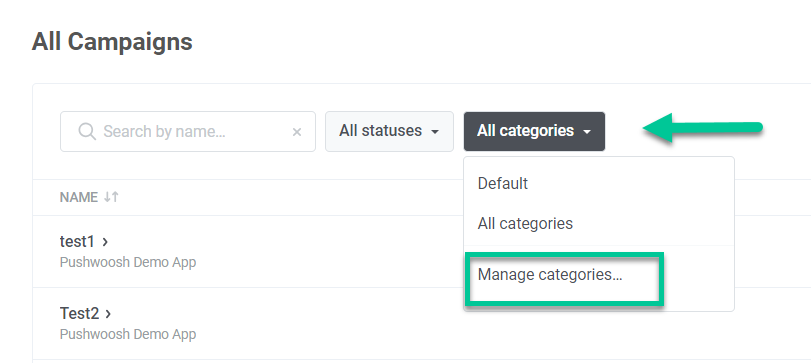Collapse the All categories dropdown button
Viewport: 811px width, 363px height.
pyautogui.click(x=534, y=131)
